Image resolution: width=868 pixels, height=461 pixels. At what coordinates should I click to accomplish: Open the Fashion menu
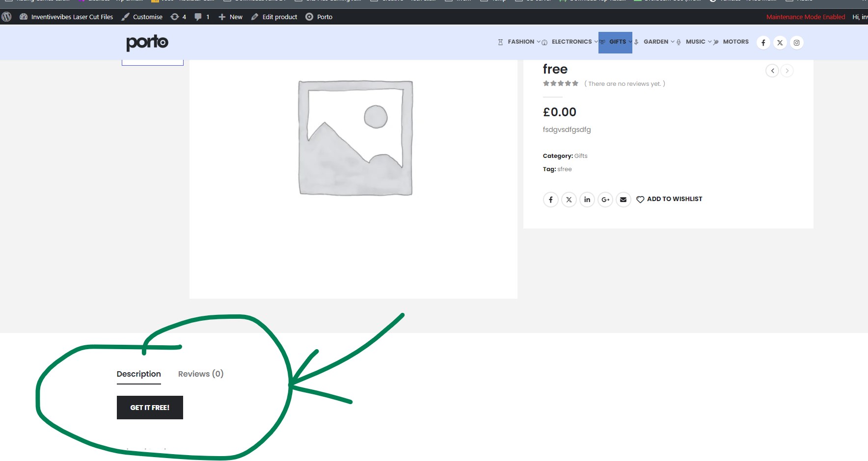click(519, 42)
